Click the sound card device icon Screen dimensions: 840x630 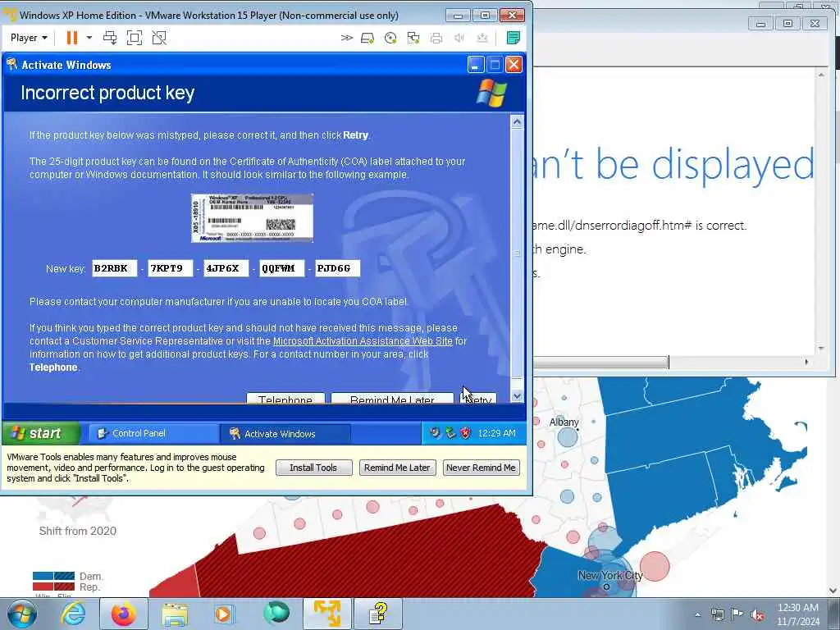pyautogui.click(x=459, y=38)
